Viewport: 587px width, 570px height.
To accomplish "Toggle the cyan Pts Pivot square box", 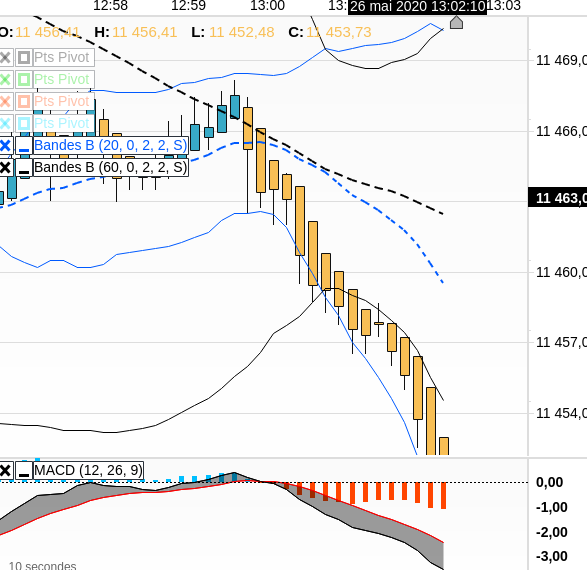I will click(x=24, y=123).
